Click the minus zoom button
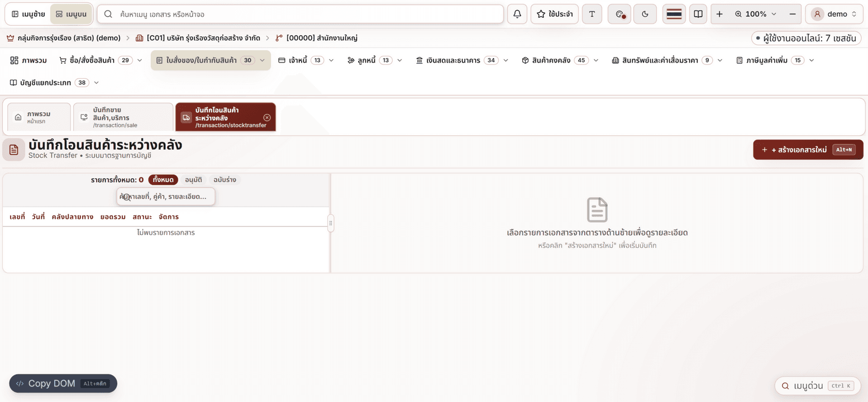 pyautogui.click(x=793, y=14)
